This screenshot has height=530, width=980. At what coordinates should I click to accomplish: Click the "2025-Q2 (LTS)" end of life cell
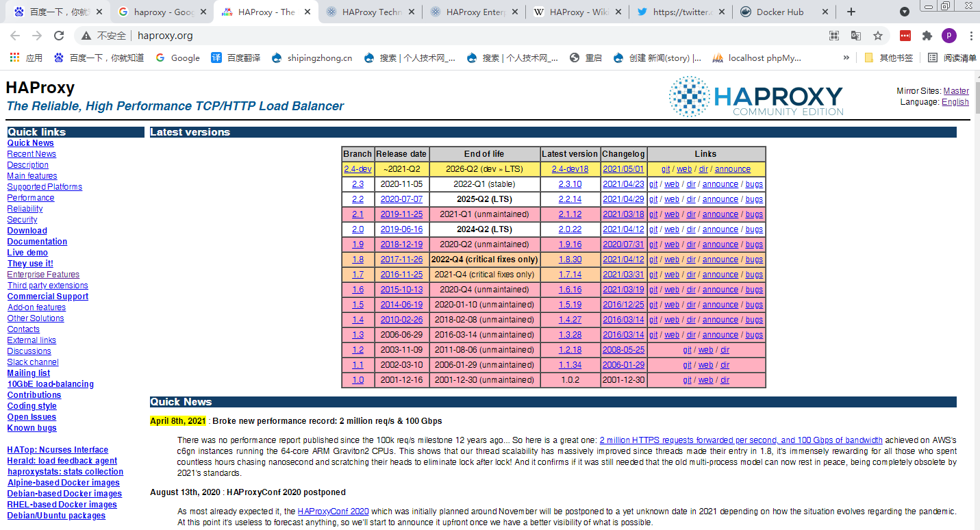click(484, 199)
